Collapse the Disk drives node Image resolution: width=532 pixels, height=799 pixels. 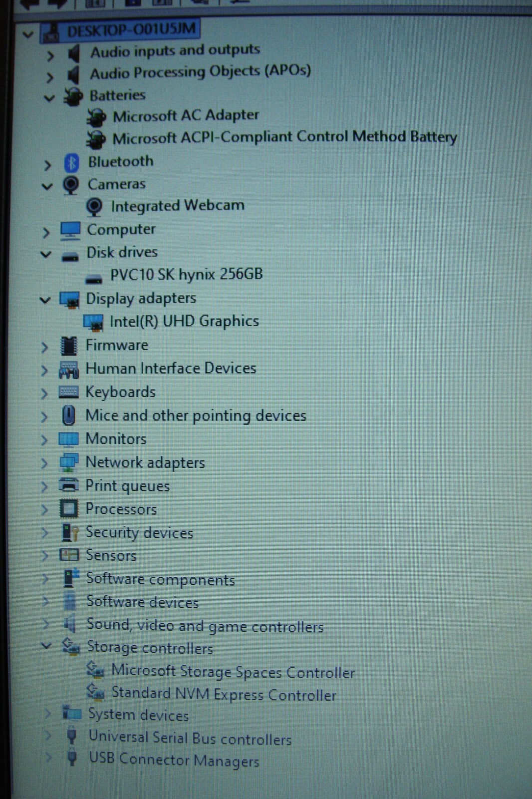click(46, 254)
